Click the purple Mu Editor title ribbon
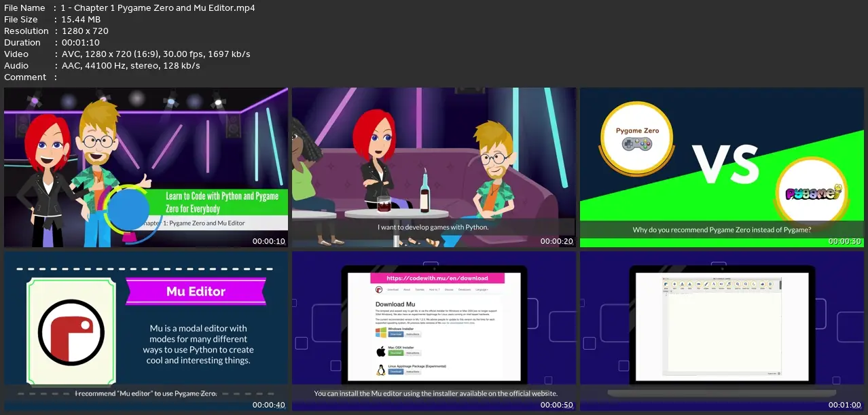 [x=196, y=291]
